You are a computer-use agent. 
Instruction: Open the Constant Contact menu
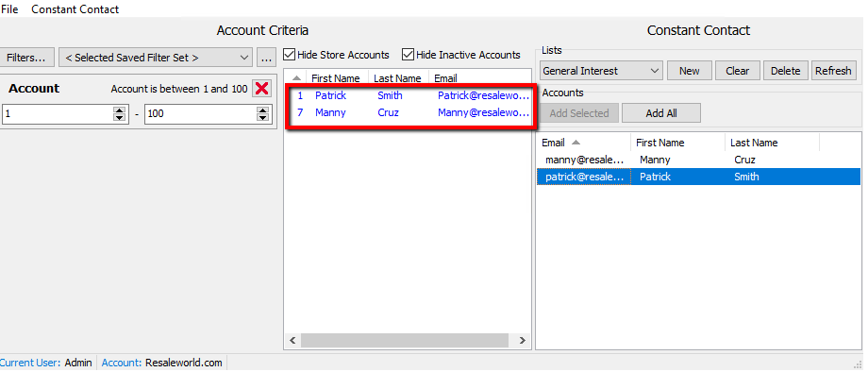click(x=75, y=9)
